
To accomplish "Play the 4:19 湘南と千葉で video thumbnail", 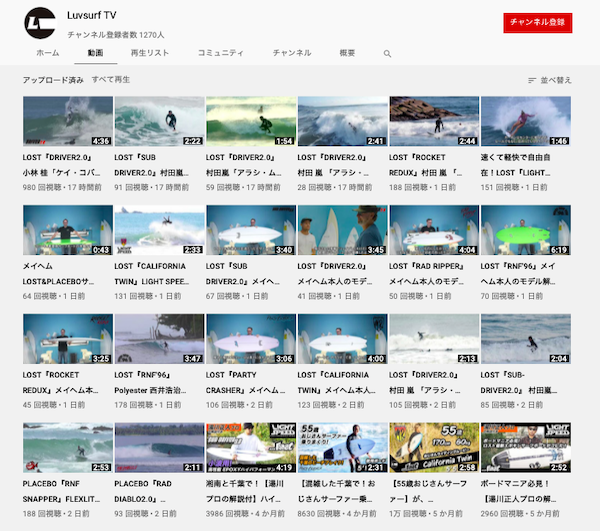I will pos(251,448).
